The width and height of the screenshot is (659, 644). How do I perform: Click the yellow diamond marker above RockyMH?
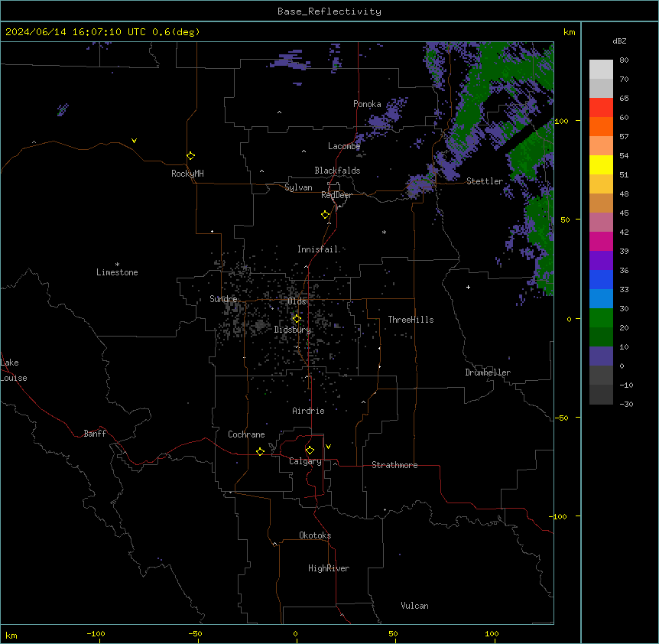pyautogui.click(x=190, y=156)
